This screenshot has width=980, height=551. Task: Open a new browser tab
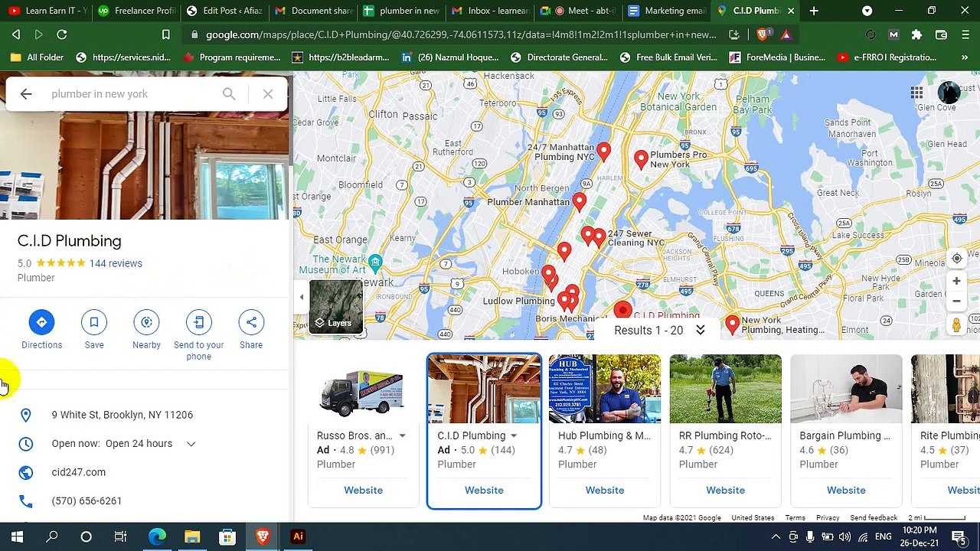(x=814, y=11)
